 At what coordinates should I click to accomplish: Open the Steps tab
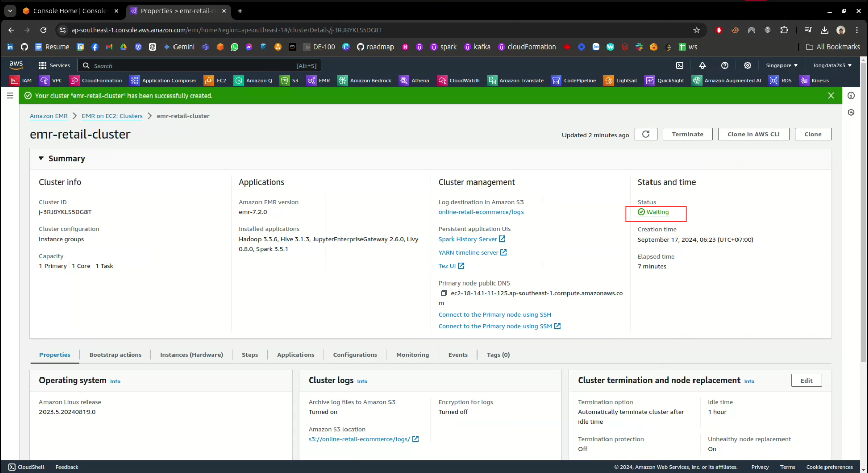click(250, 355)
